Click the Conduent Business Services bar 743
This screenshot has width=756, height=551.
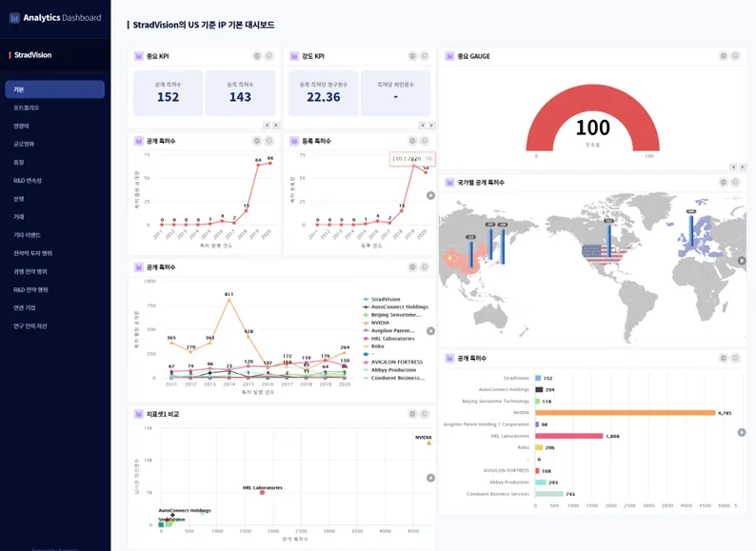pos(549,494)
